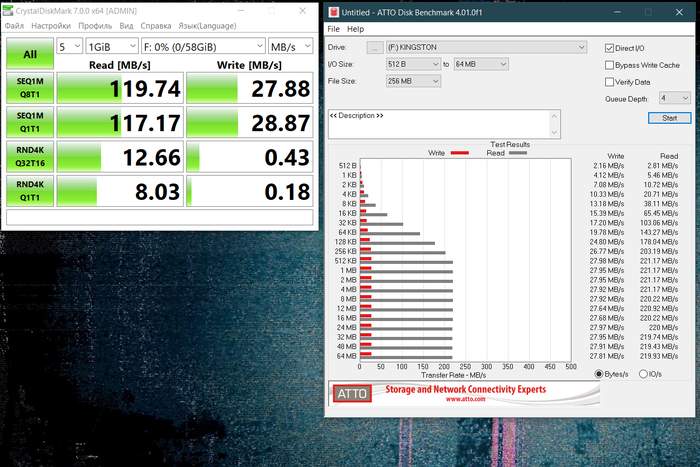This screenshot has height=467, width=700.
Task: Open the Help menu in ATTO
Action: pyautogui.click(x=355, y=29)
